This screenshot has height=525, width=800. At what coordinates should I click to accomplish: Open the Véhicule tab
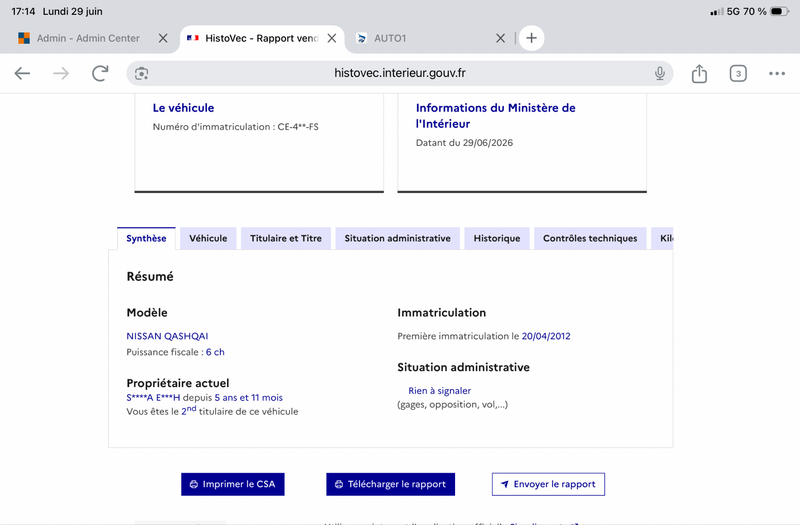208,238
